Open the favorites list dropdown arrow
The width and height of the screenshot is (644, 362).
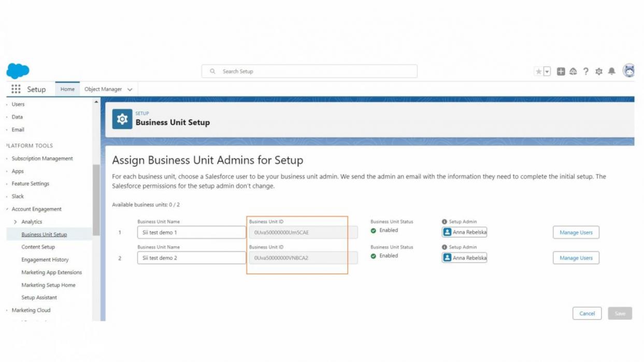547,71
